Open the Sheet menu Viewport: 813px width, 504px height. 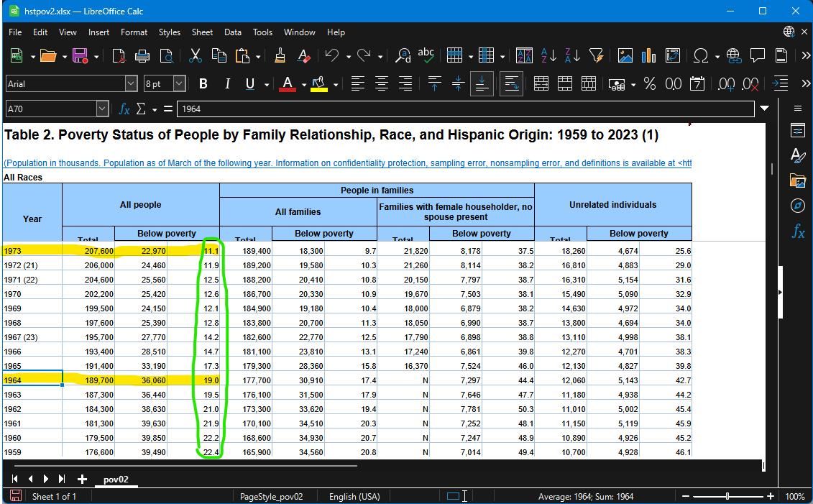pos(202,32)
